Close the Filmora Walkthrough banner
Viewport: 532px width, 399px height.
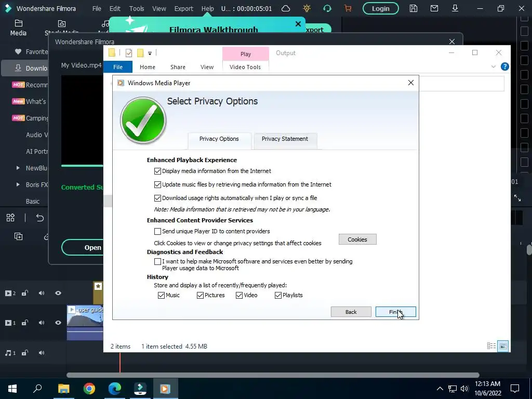(298, 24)
